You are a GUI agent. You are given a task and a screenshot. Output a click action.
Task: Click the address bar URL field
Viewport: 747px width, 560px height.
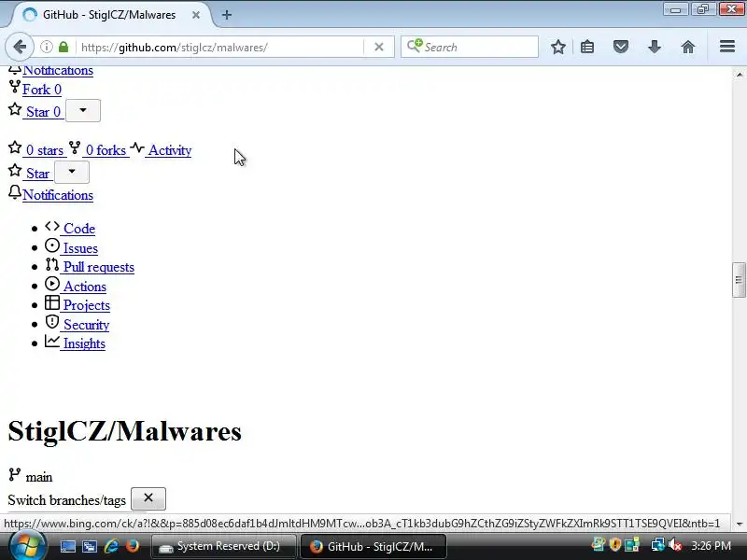tap(221, 48)
